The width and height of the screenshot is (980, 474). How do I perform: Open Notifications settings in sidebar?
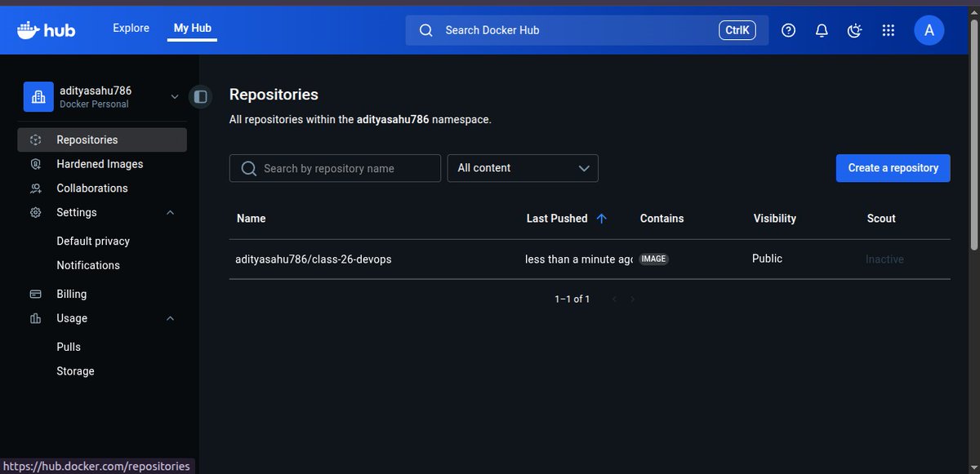tap(88, 265)
